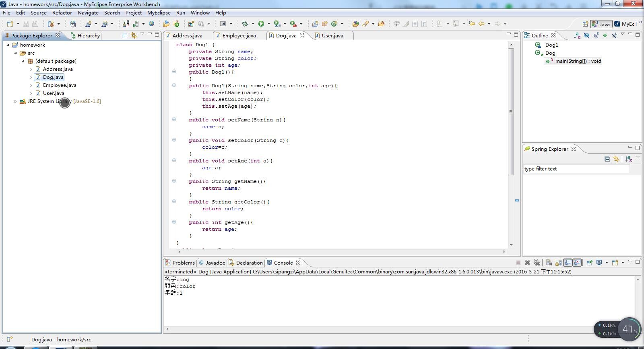Image resolution: width=644 pixels, height=349 pixels.
Task: Toggle Hide Non-Public Members in Outline
Action: [x=605, y=35]
